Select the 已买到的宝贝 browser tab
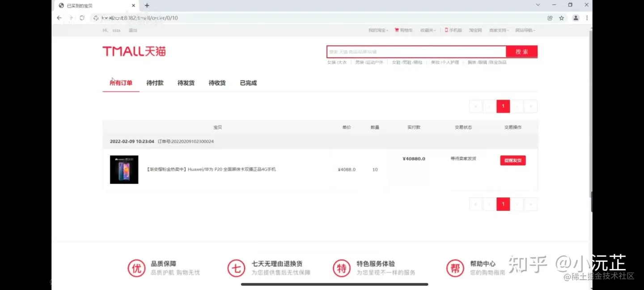This screenshot has width=644, height=290. click(97, 5)
